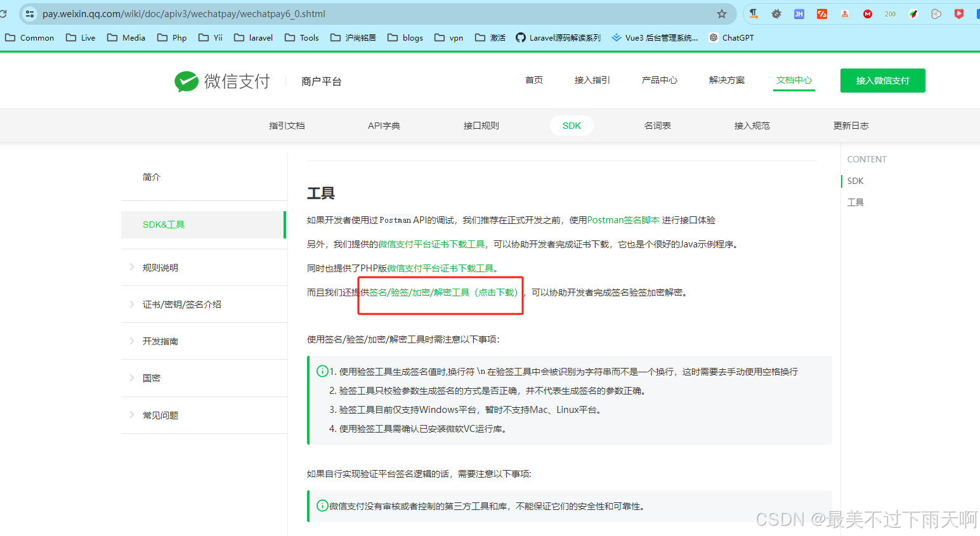Click the grey trefoil extension icon
The width and height of the screenshot is (980, 536).
[x=936, y=14]
